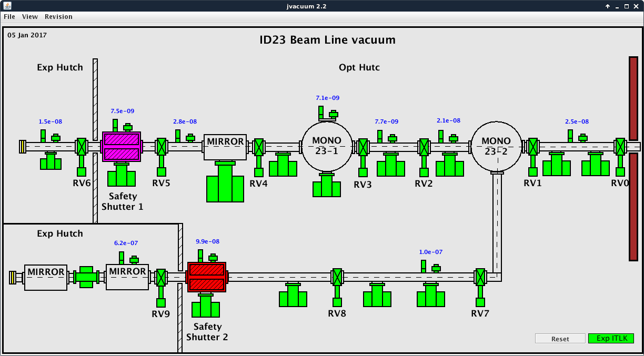Click the green connector between the lower MIRRORs
This screenshot has width=644, height=356.
point(86,277)
